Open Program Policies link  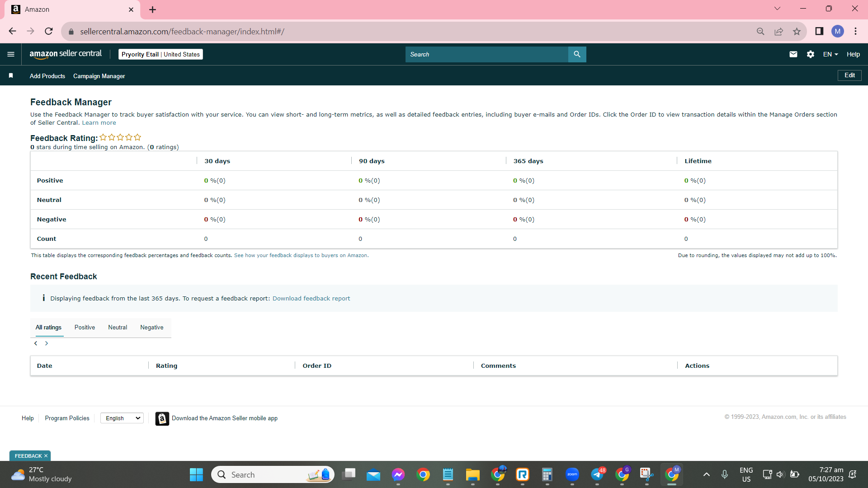pyautogui.click(x=67, y=418)
